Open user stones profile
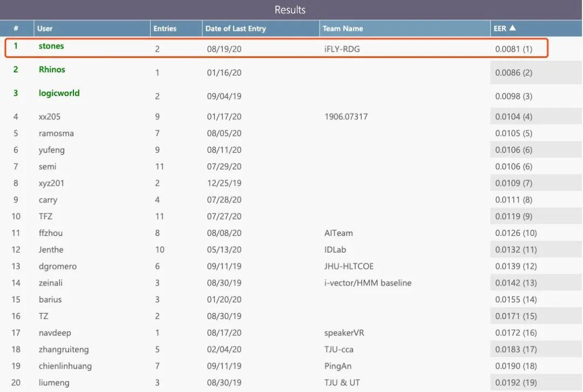The height and width of the screenshot is (392, 583). (x=51, y=46)
